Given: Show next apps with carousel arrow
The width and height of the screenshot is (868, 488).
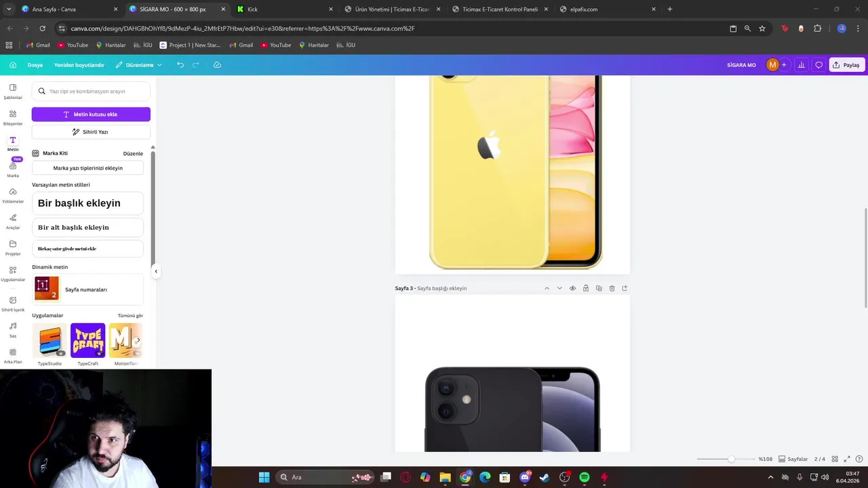Looking at the screenshot, I should click(x=138, y=340).
